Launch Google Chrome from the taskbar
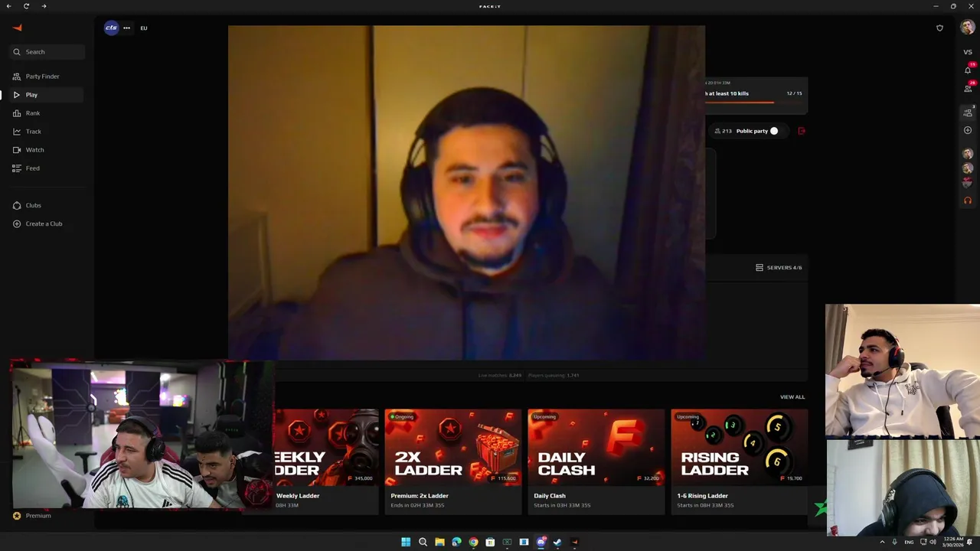Image resolution: width=980 pixels, height=551 pixels. point(473,542)
